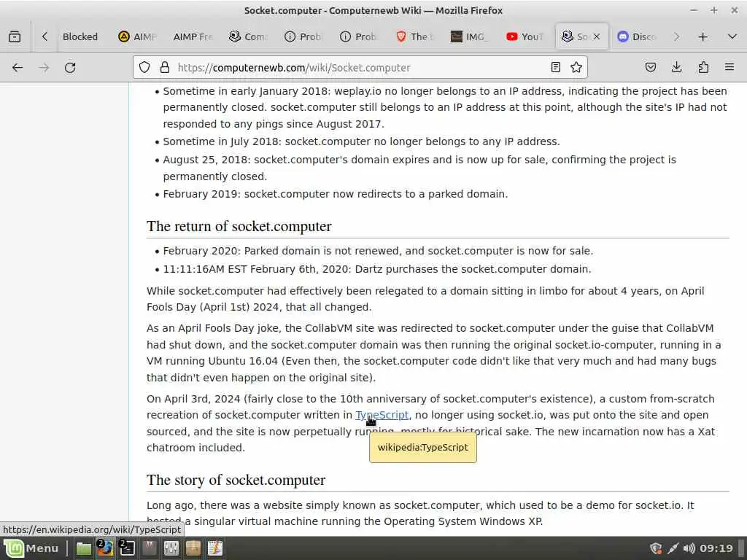
Task: Click 'Sometime in July 2018' bullet text
Action: [x=361, y=142]
